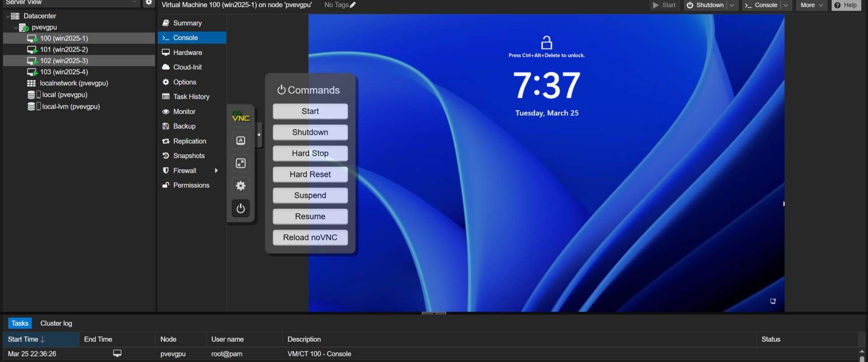Edit tags with the pencil icon
This screenshot has height=362, width=868.
(353, 5)
